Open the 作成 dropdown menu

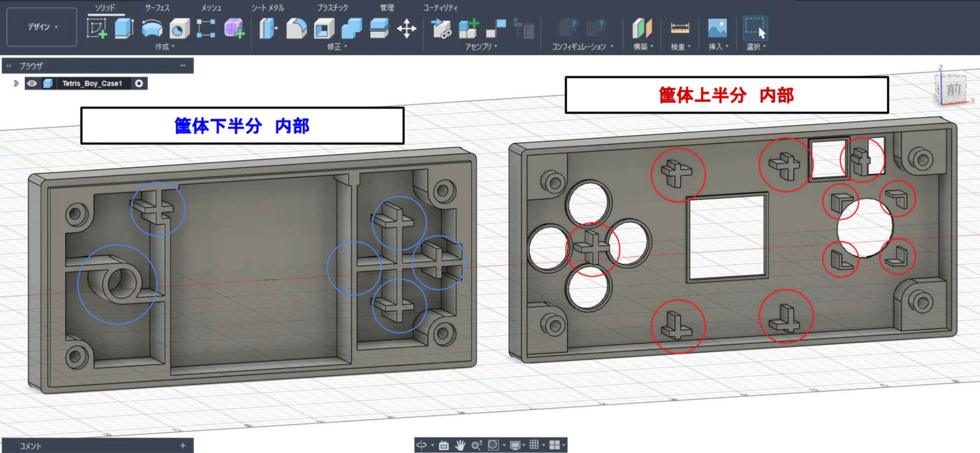pyautogui.click(x=165, y=47)
